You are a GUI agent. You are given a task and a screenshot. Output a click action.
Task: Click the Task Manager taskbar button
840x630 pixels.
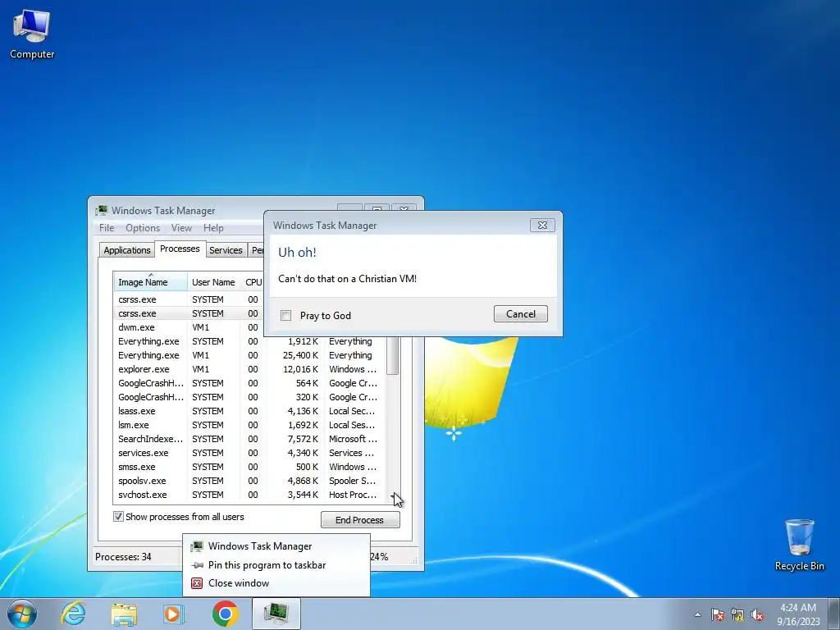tap(276, 614)
